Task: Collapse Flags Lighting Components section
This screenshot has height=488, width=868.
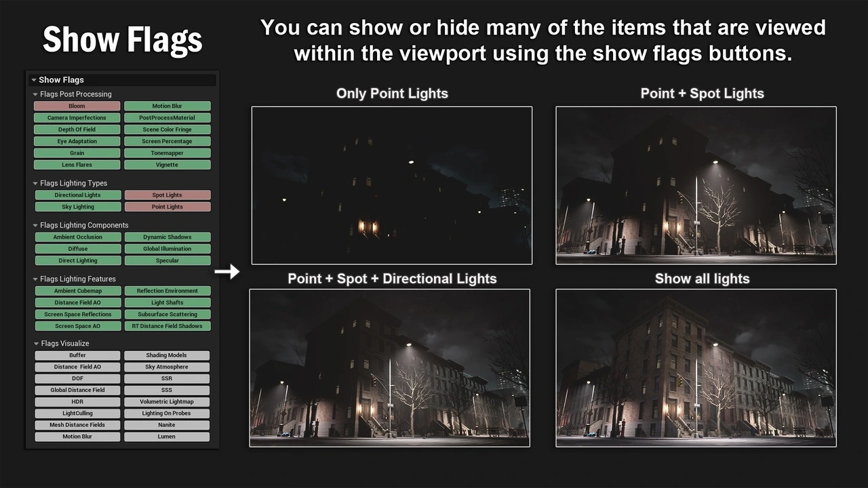Action: click(x=35, y=225)
